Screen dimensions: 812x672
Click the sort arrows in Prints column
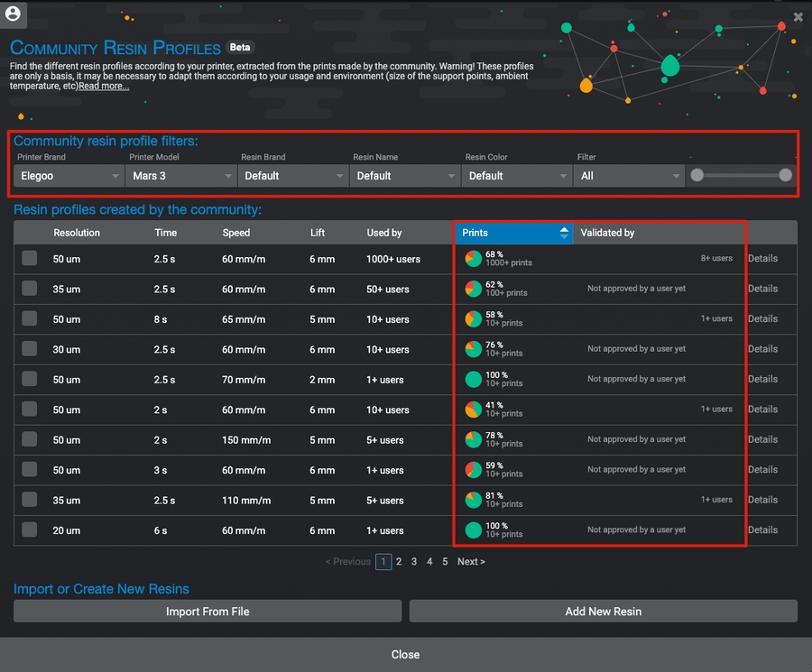coord(564,233)
